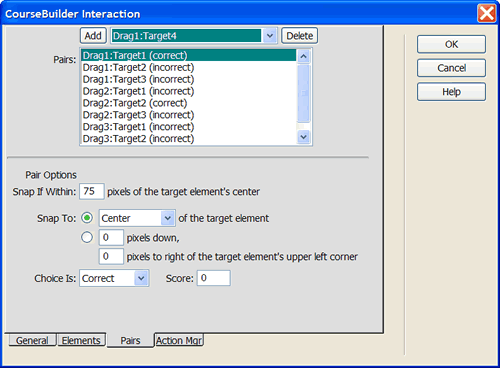The image size is (500, 368).
Task: Choose Snap To pixel offset radio button
Action: click(87, 237)
